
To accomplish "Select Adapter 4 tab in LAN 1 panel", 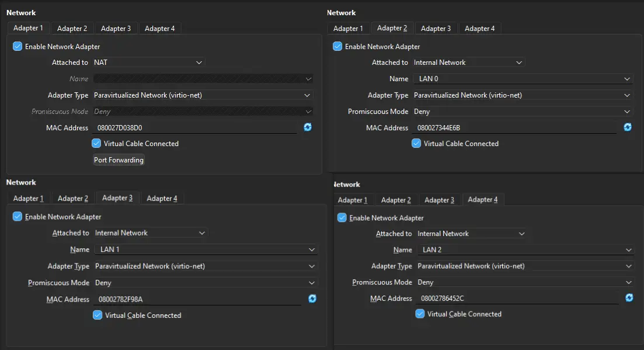I will (x=162, y=199).
